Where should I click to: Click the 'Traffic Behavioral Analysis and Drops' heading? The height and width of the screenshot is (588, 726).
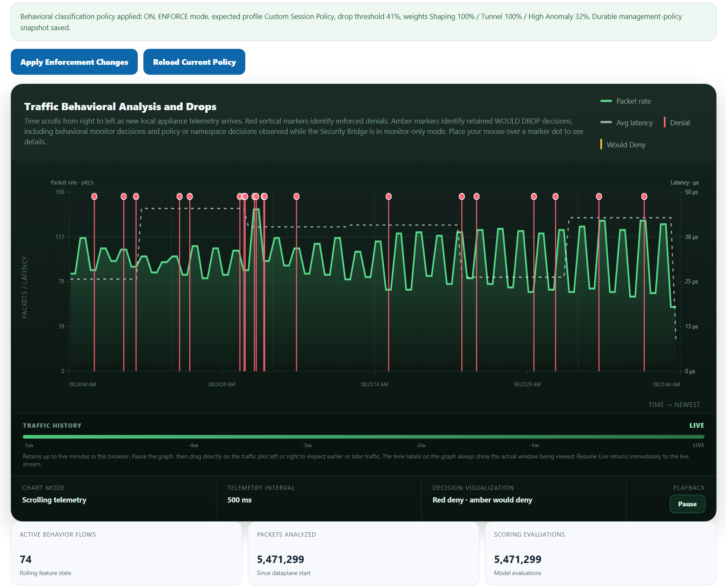[120, 107]
